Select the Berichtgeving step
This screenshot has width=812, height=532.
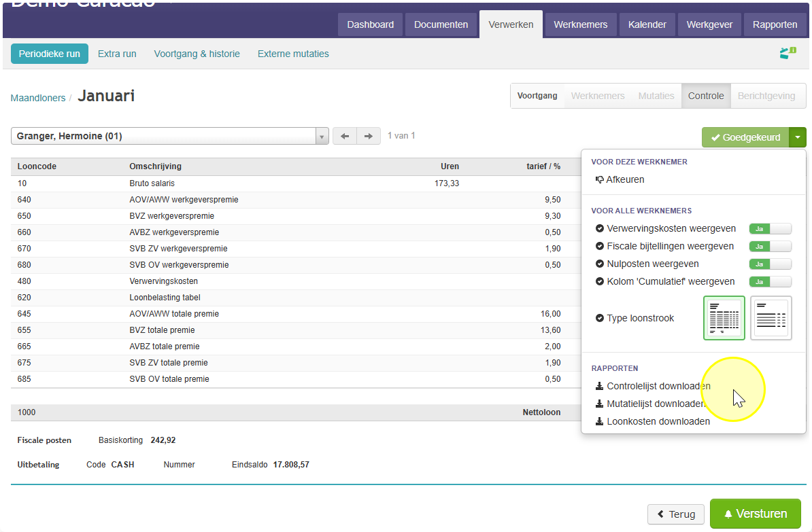766,96
